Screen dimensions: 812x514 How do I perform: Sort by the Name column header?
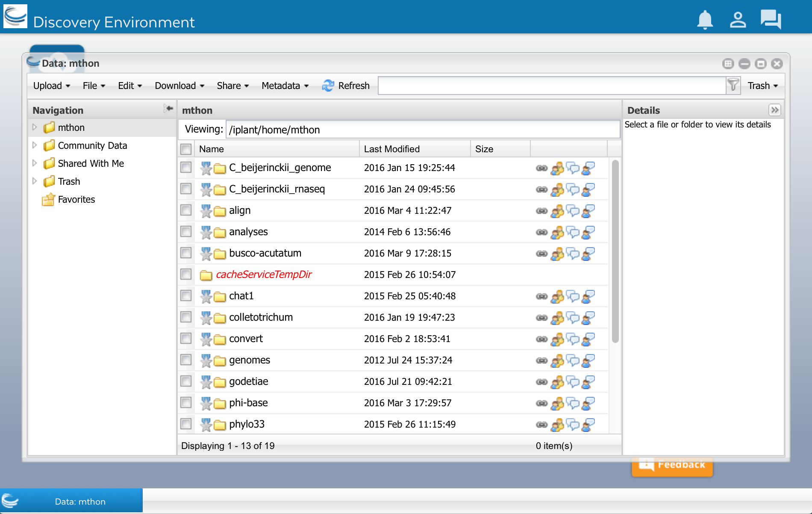[277, 149]
